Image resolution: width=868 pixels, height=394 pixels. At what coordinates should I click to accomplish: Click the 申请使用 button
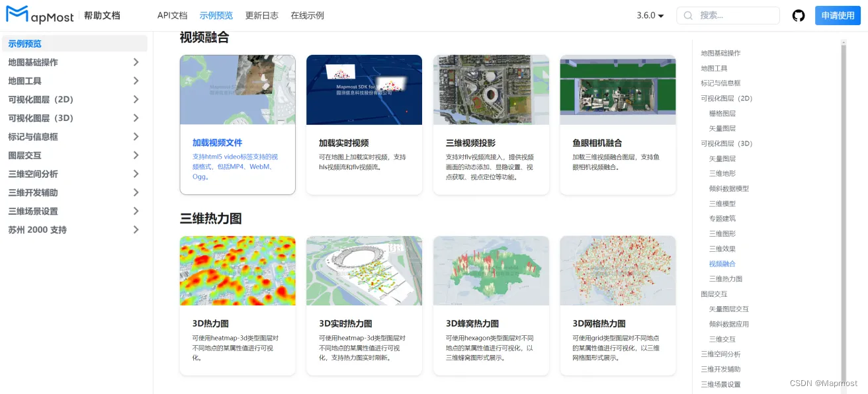(838, 15)
